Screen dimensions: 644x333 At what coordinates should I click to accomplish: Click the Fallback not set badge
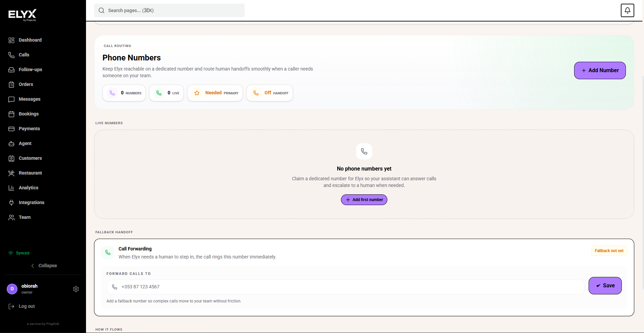609,251
